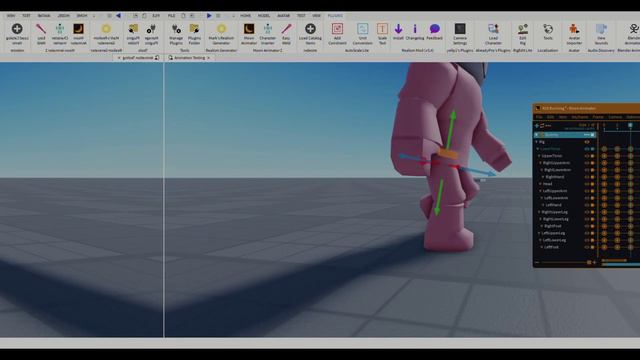Open the Edit Rig plugin
The height and width of the screenshot is (360, 640).
point(522,33)
